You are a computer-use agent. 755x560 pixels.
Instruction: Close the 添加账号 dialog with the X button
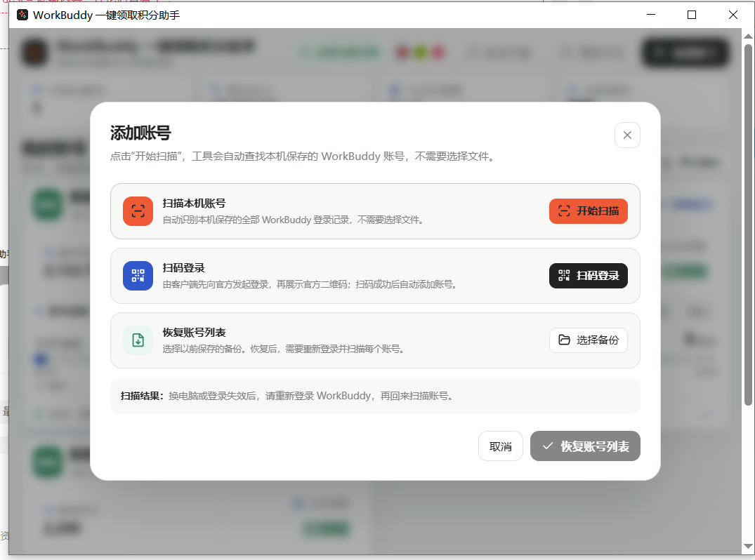pyautogui.click(x=627, y=135)
